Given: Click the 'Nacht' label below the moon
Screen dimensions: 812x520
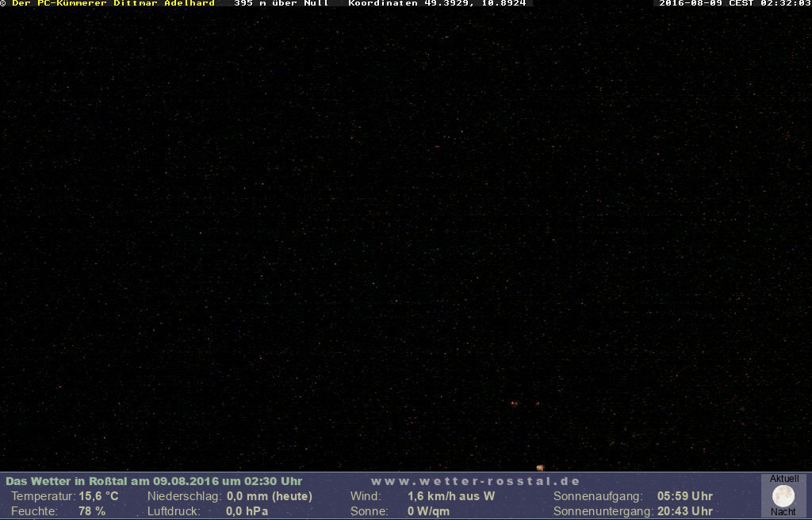Looking at the screenshot, I should [783, 512].
